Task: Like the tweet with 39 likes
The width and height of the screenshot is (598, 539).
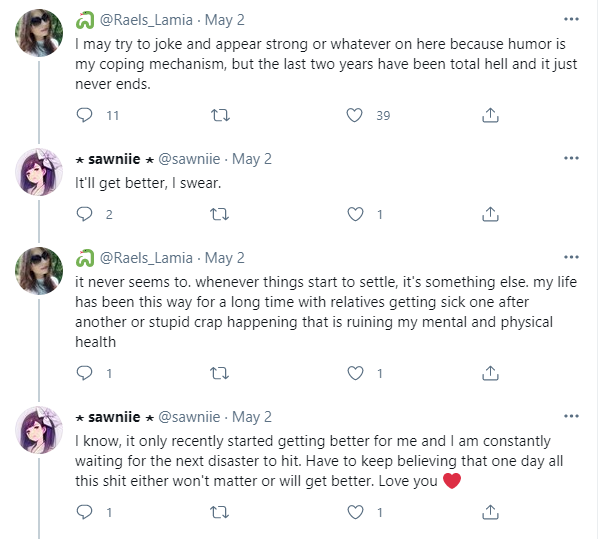Action: pyautogui.click(x=354, y=115)
